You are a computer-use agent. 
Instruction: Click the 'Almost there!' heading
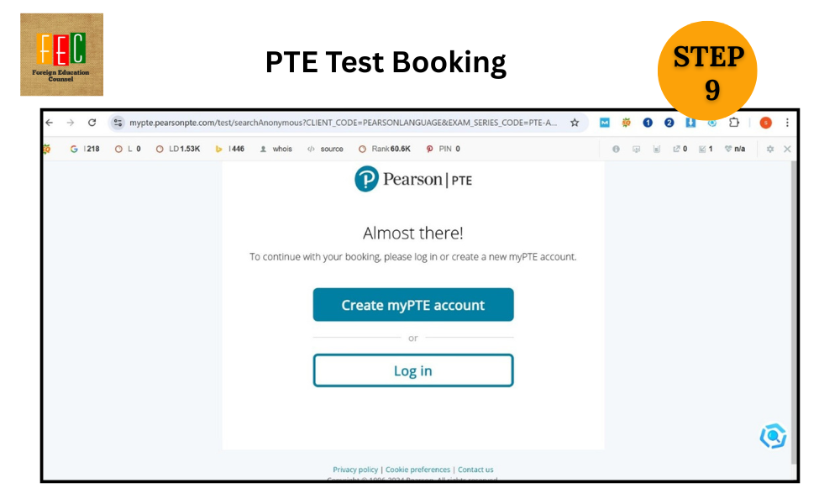(x=413, y=233)
